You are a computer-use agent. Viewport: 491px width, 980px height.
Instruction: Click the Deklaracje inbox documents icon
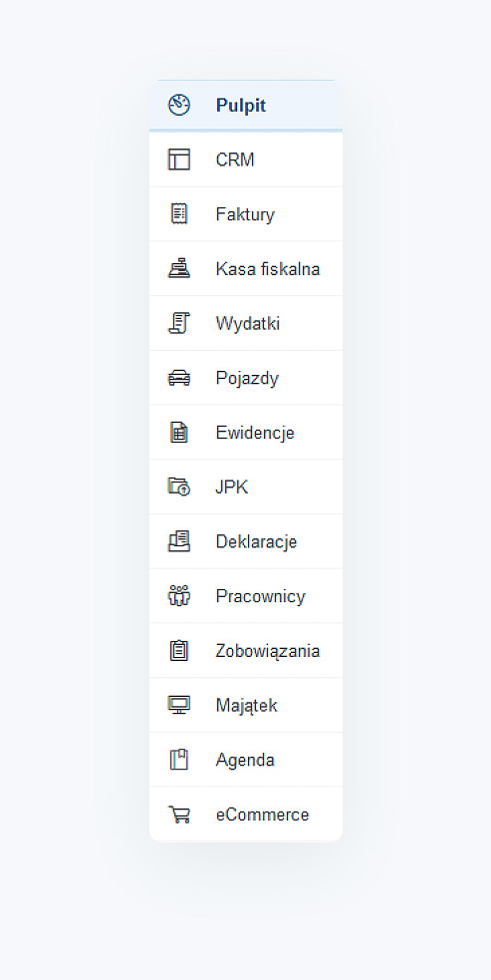179,541
